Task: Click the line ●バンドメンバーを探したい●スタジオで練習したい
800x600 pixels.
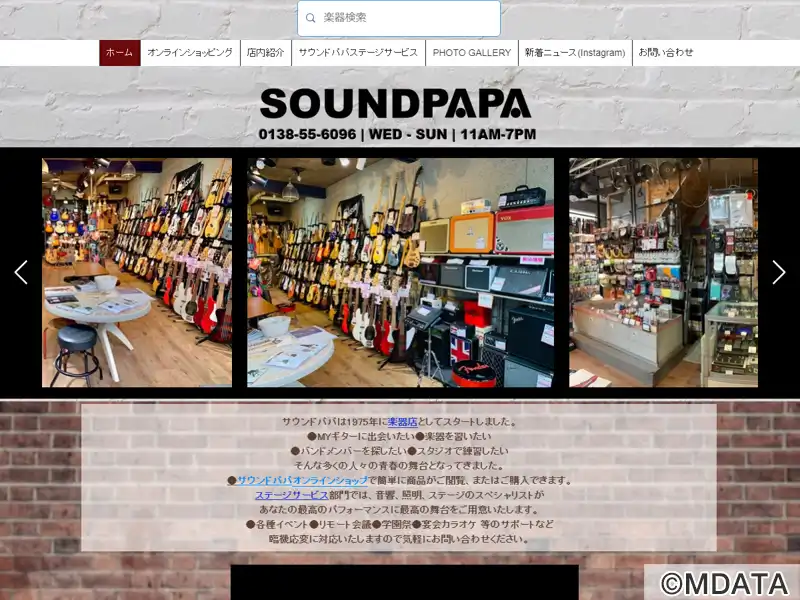Action: click(399, 451)
